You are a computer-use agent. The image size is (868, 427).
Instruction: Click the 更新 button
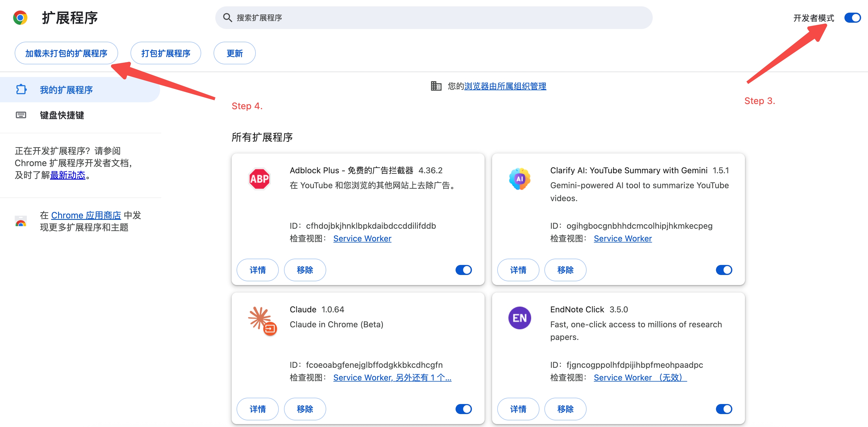(x=234, y=53)
